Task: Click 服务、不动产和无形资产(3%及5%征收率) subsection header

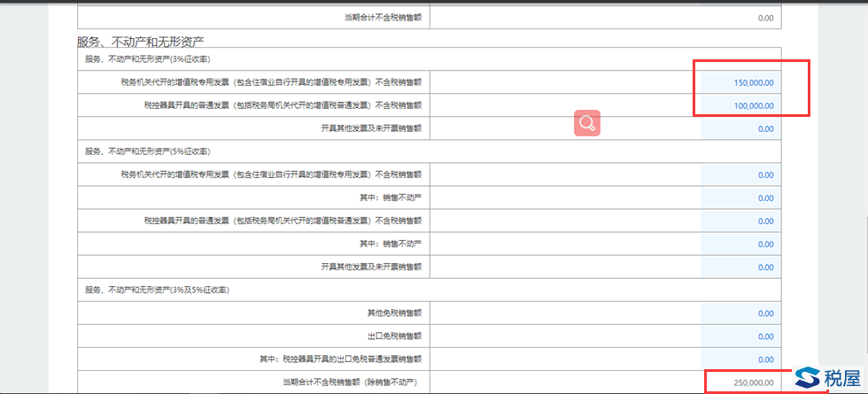Action: pos(158,290)
